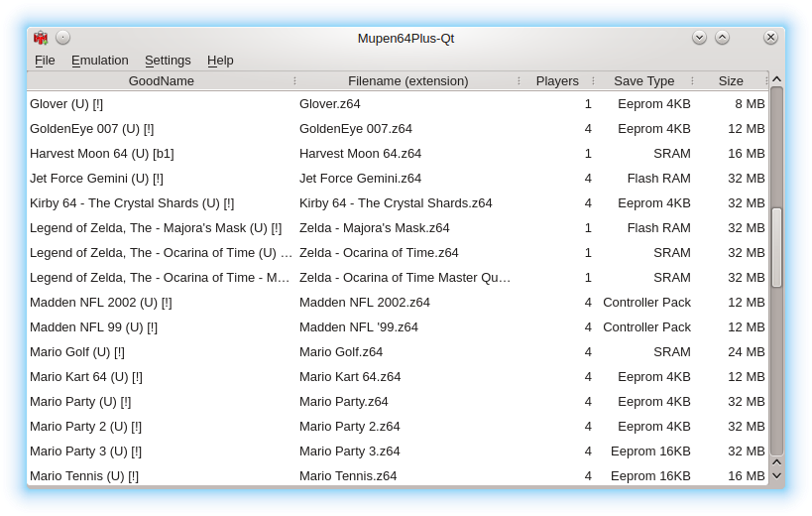Click Mario Tennis.z64 filename cell
This screenshot has height=516, width=812.
pos(347,476)
